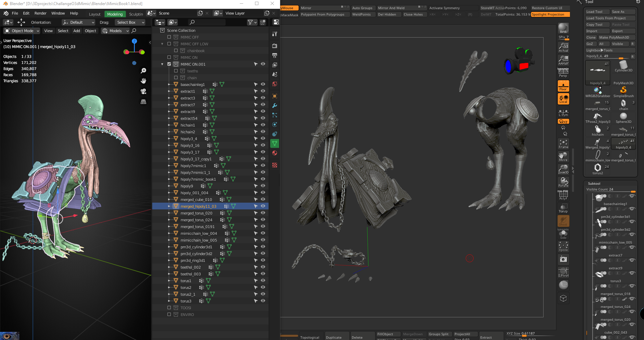Open Modifier Properties wrench icon
The image size is (644, 340).
click(x=275, y=105)
